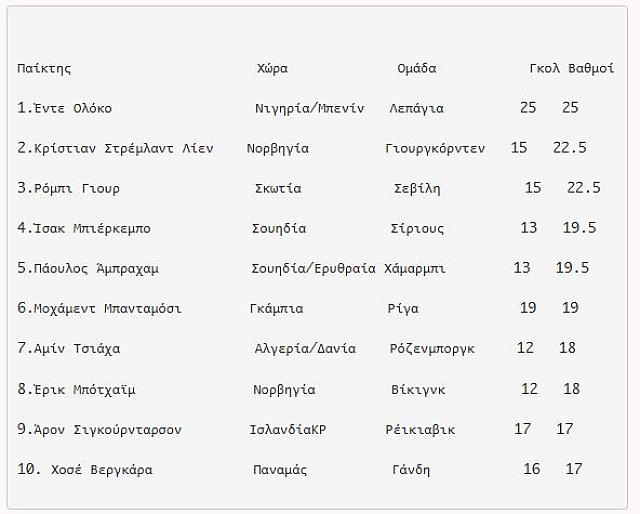Click the team name Γιουργκόρντεν
This screenshot has height=514, width=640.
click(x=435, y=148)
